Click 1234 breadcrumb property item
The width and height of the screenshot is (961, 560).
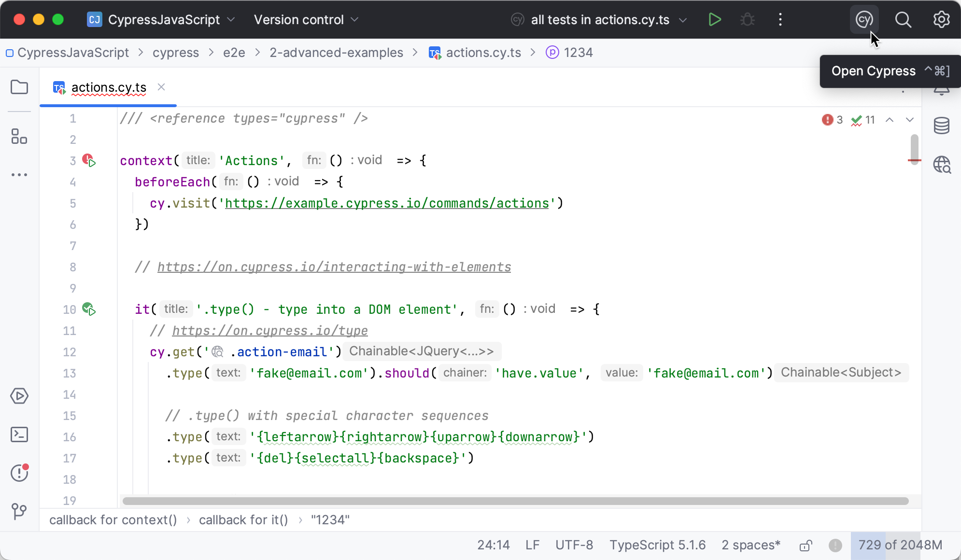[x=569, y=53]
